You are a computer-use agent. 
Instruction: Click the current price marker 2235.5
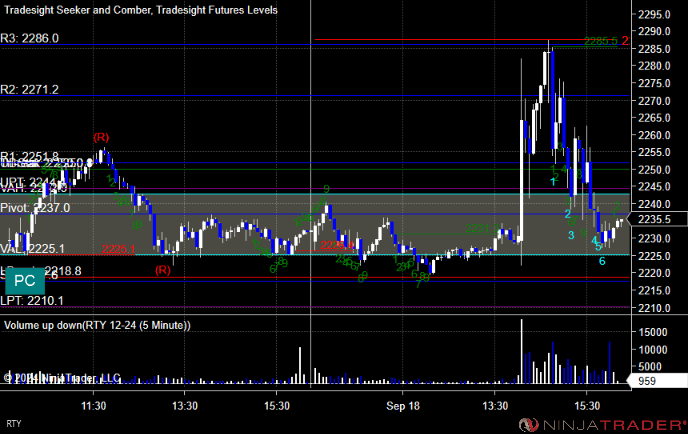[x=657, y=219]
